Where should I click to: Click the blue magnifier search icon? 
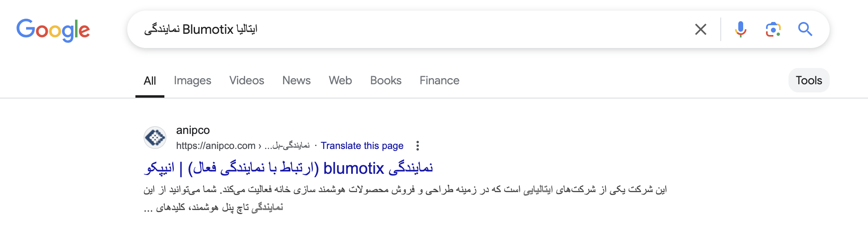click(x=805, y=29)
